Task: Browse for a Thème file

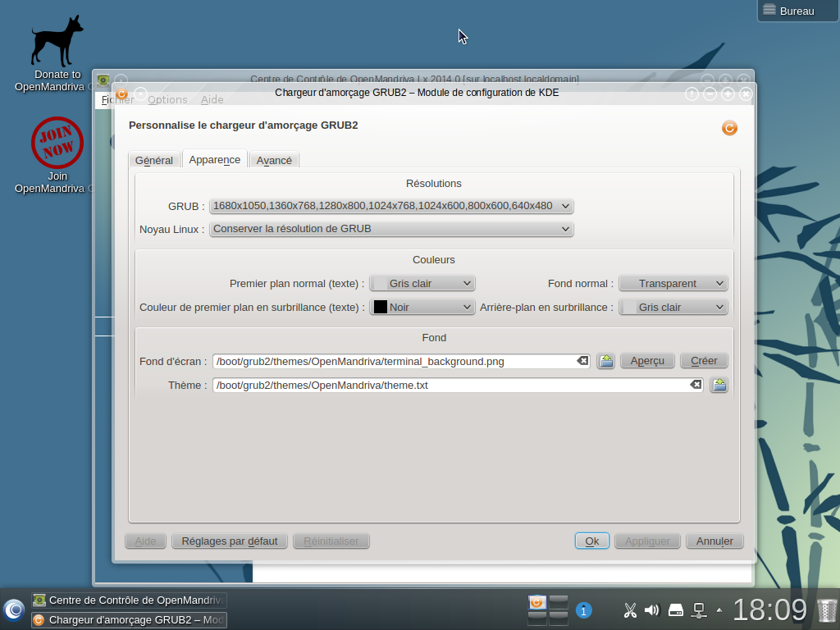Action: point(719,385)
